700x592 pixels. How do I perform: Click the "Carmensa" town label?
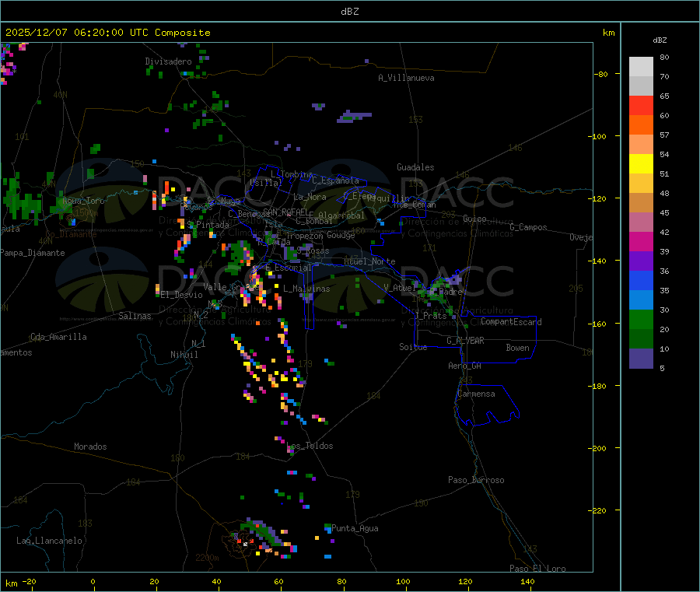(476, 394)
